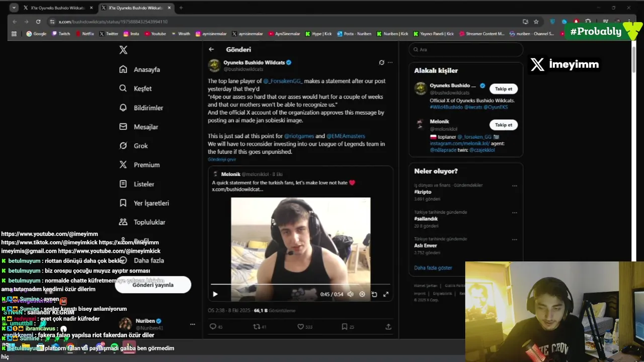Open Yayıncı Paneli | Kick bookmark
The image size is (644, 362).
434,34
